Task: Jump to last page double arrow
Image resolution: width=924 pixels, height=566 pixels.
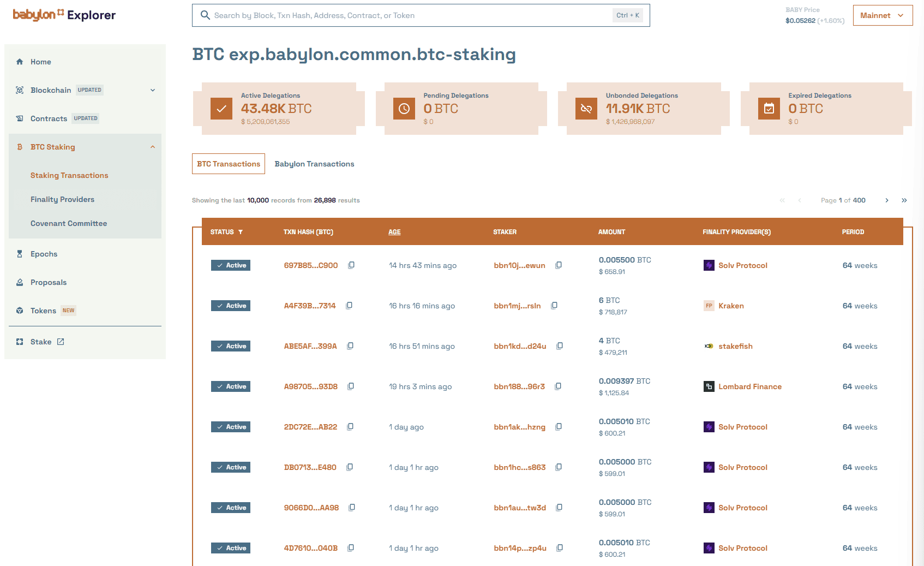Action: pyautogui.click(x=904, y=200)
